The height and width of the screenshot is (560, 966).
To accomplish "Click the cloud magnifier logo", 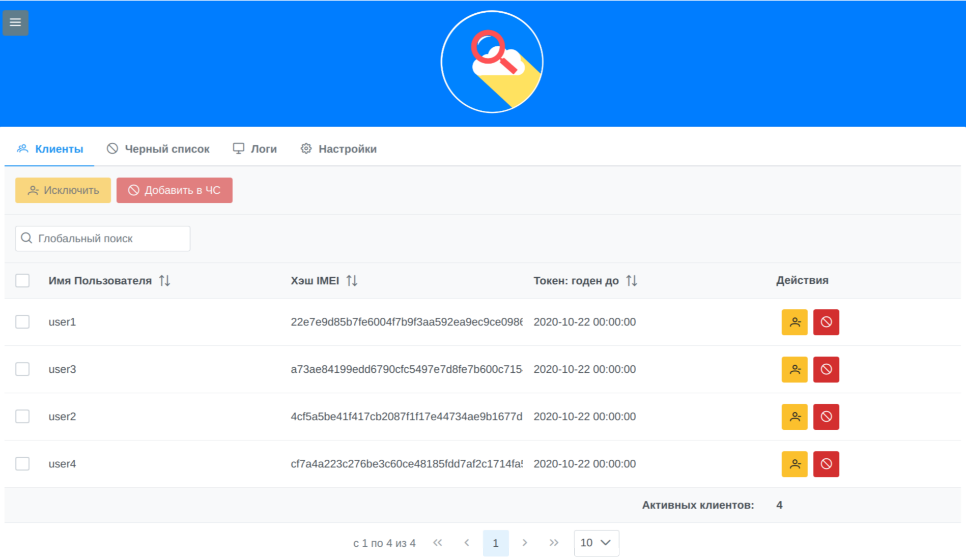I will point(492,62).
